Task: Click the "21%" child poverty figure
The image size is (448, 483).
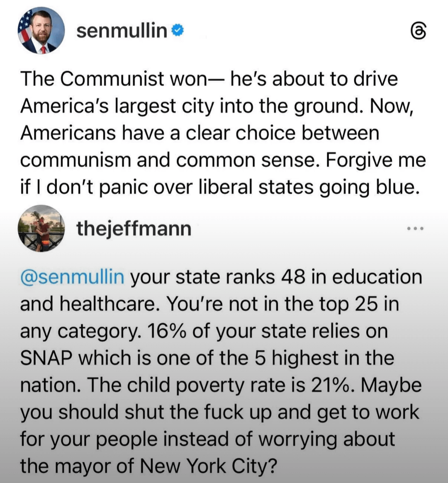Action: point(331,385)
